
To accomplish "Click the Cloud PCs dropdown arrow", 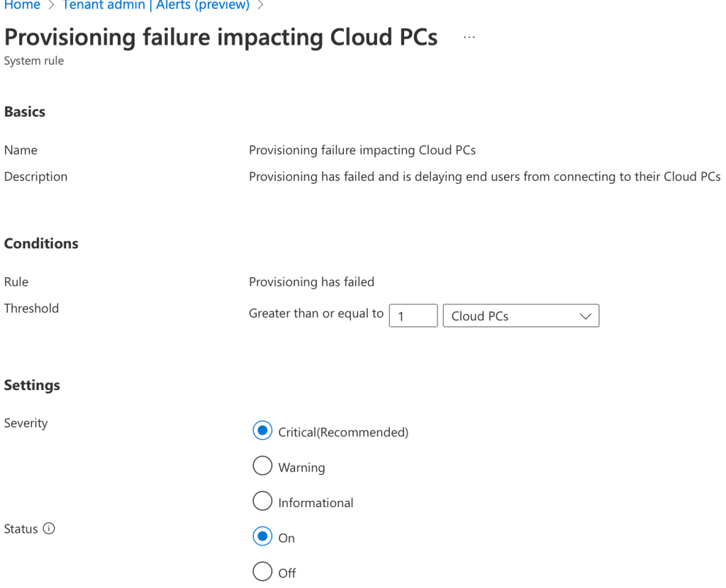I will click(x=585, y=316).
